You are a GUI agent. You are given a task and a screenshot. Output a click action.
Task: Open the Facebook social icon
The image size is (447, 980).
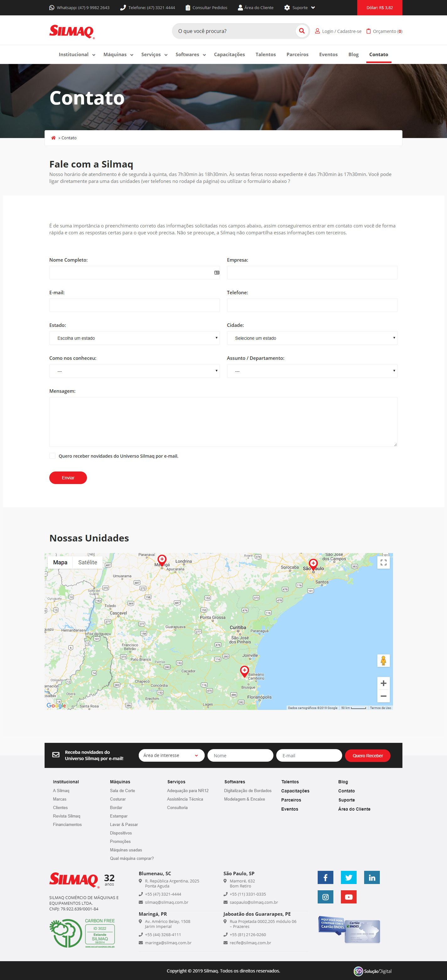coord(325,877)
